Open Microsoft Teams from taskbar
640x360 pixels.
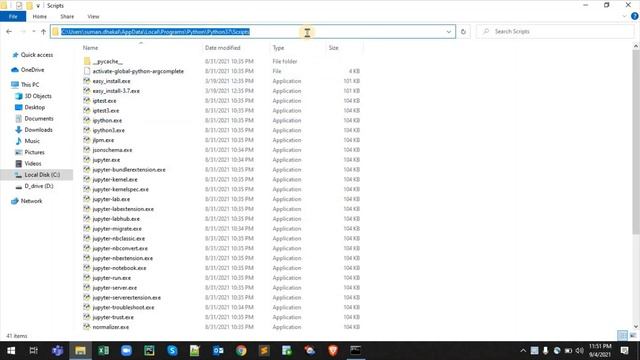click(x=58, y=350)
